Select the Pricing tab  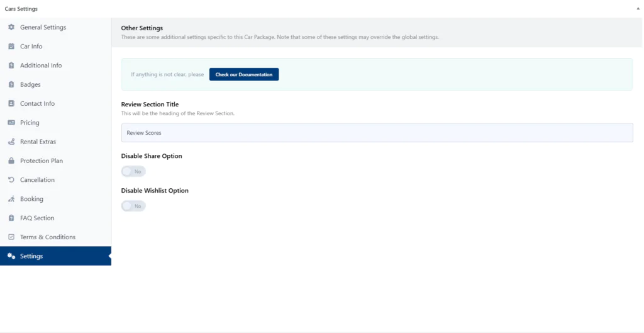[55, 123]
